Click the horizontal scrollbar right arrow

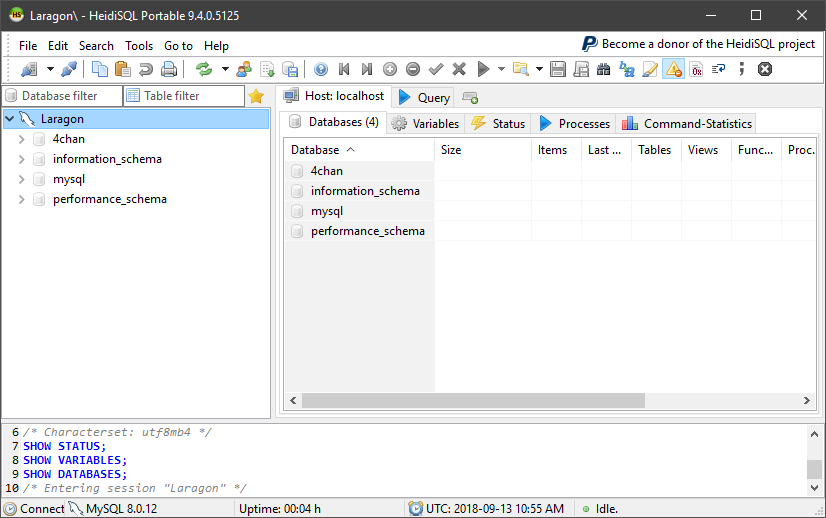807,400
